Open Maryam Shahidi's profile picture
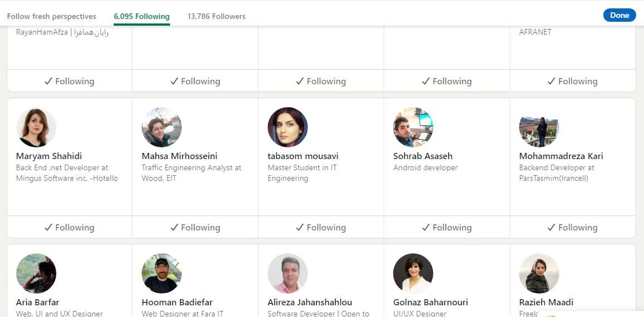The image size is (644, 317). pos(36,127)
